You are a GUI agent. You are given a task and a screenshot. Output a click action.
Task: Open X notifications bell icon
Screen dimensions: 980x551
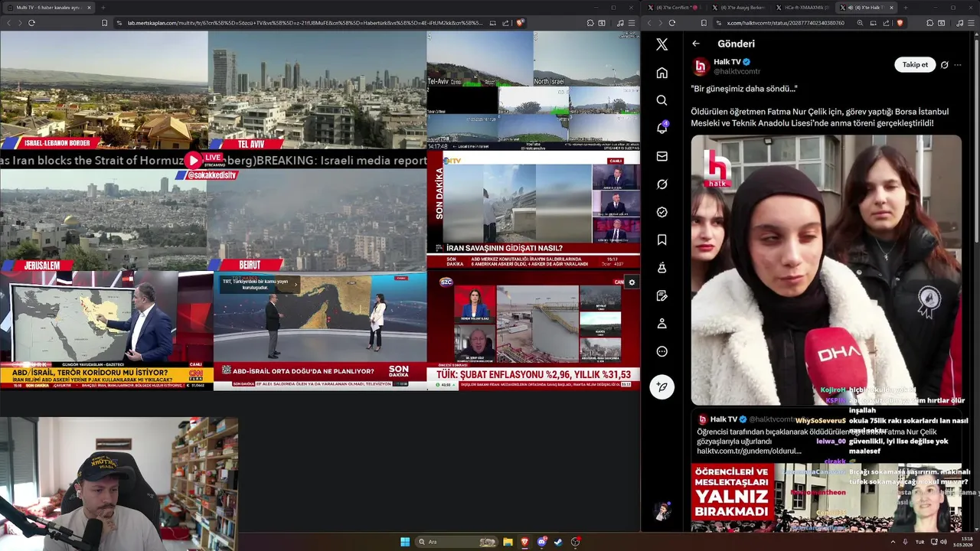(x=661, y=128)
